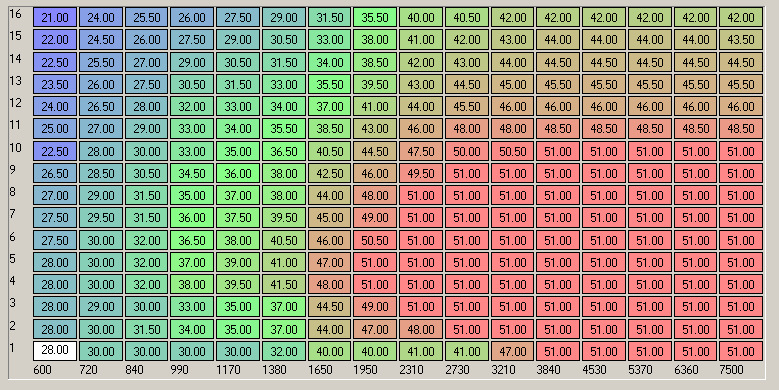Select the 47.00 cell in row 5

pos(329,262)
